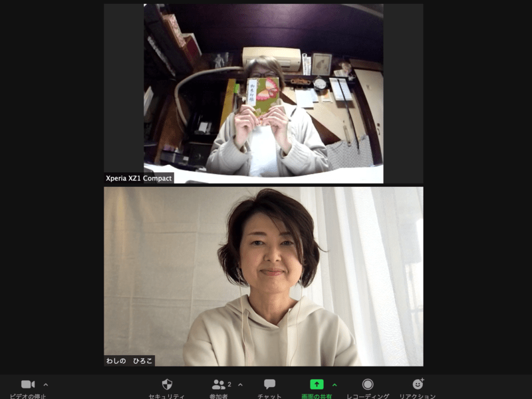Viewport: 532px width, 399px height.
Task: Open the Security shield icon
Action: tap(167, 384)
